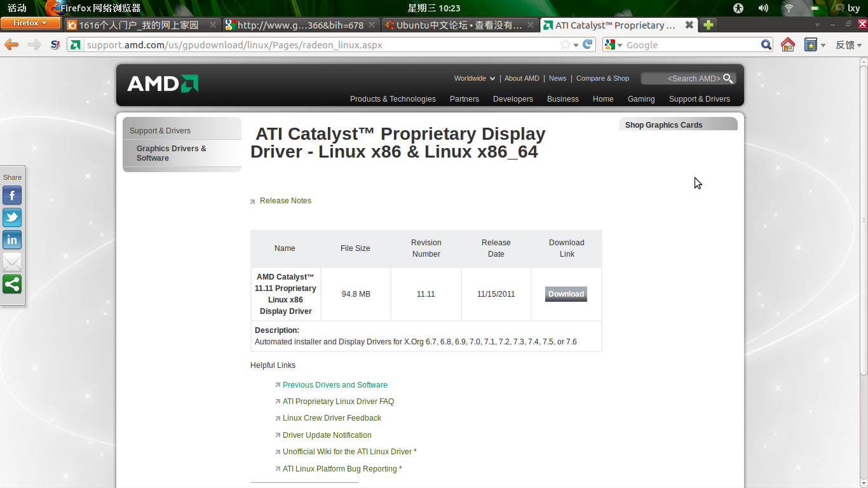Expand the Worldwide region dropdown

tap(474, 78)
